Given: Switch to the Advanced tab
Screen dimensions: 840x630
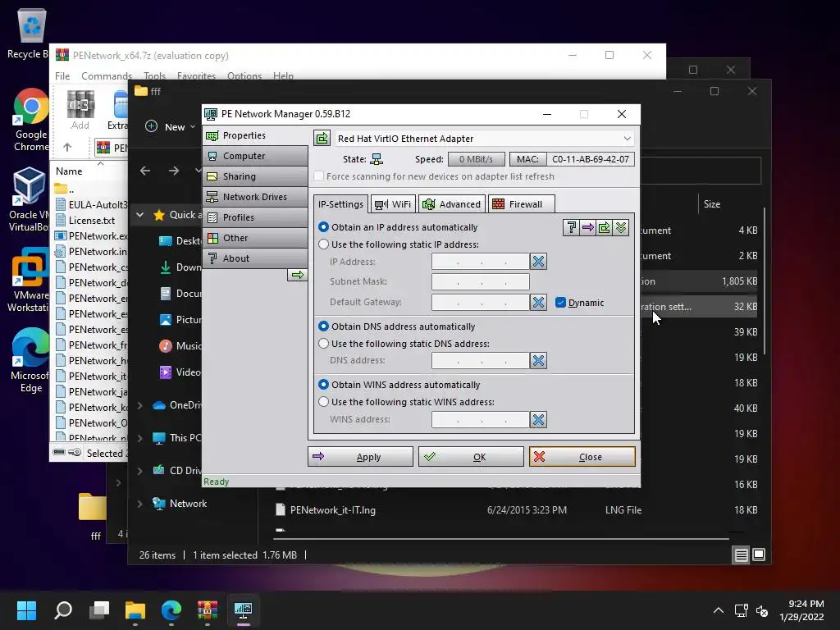Looking at the screenshot, I should pyautogui.click(x=452, y=204).
